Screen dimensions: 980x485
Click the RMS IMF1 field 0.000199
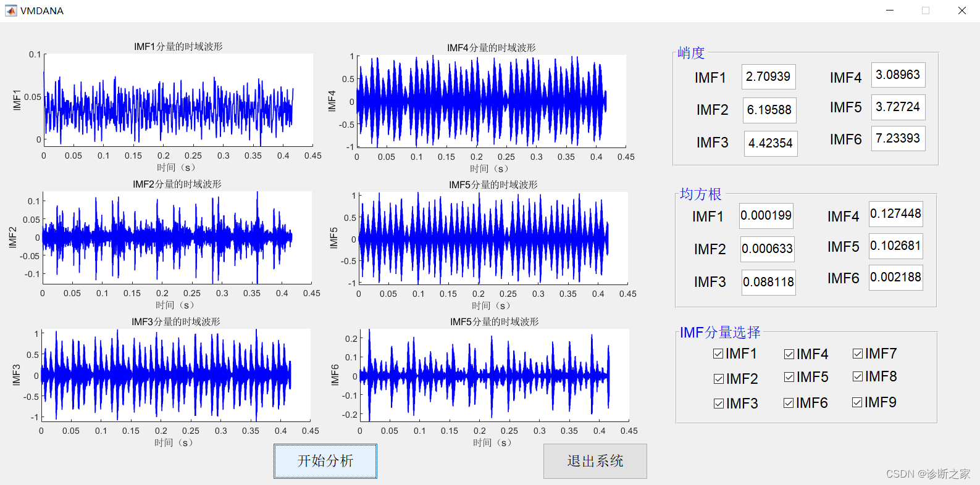(766, 216)
